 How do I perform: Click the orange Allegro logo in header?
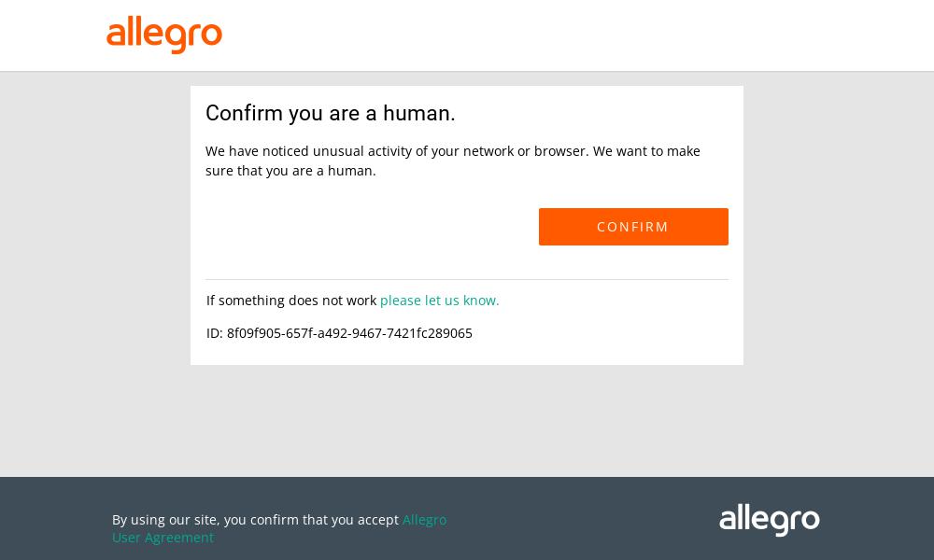[x=164, y=35]
